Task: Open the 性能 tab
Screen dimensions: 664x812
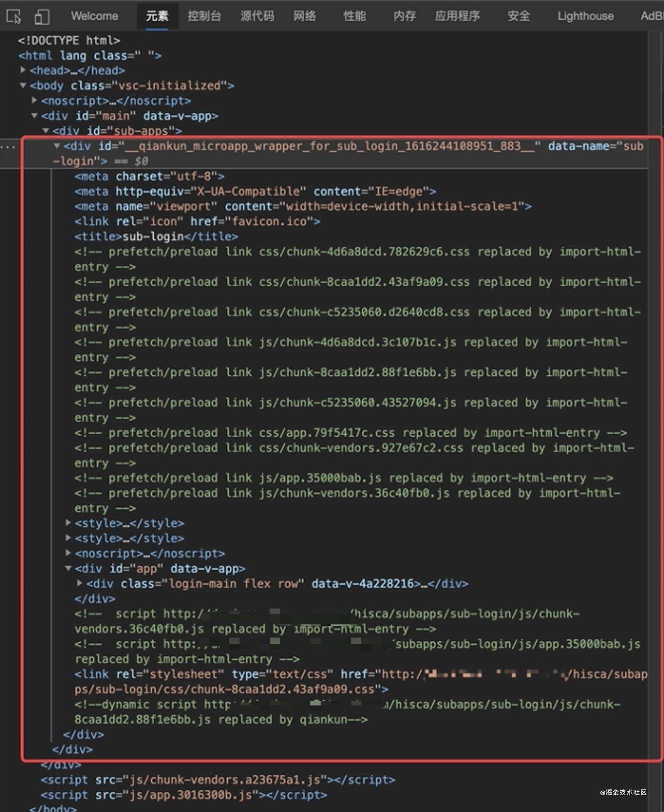Action: point(355,16)
